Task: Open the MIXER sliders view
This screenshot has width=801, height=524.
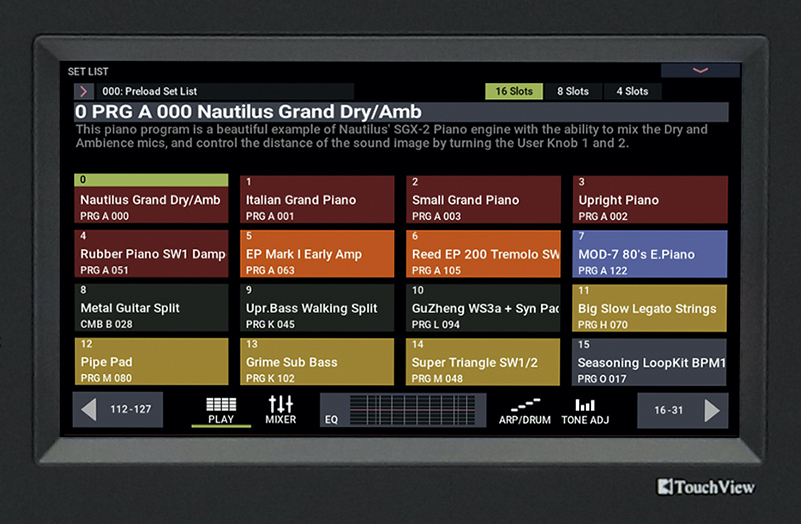Action: (x=280, y=411)
